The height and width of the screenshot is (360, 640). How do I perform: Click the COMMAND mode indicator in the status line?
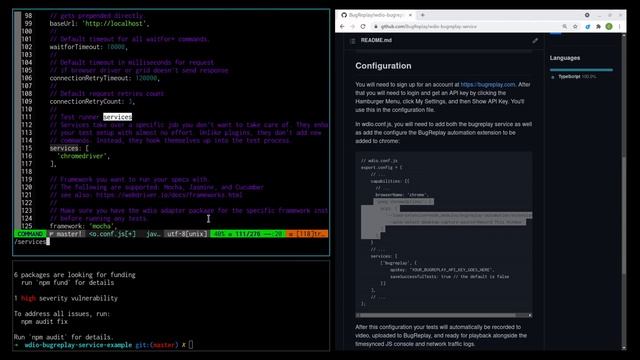coord(30,234)
